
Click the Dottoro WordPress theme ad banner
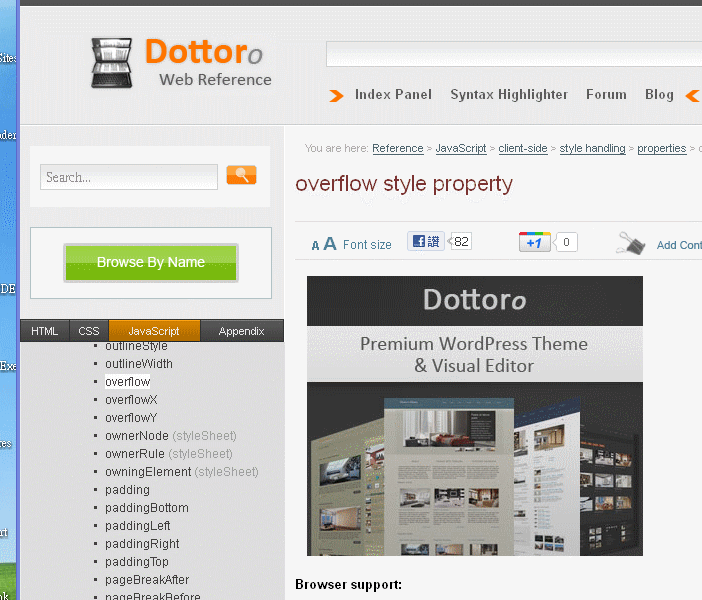coord(474,415)
